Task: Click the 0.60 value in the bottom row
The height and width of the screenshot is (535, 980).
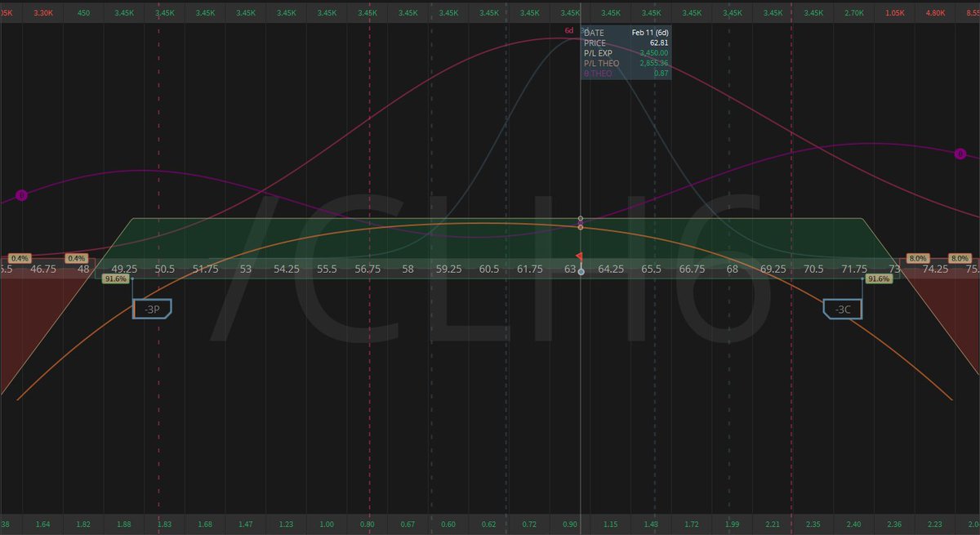Action: (x=448, y=523)
